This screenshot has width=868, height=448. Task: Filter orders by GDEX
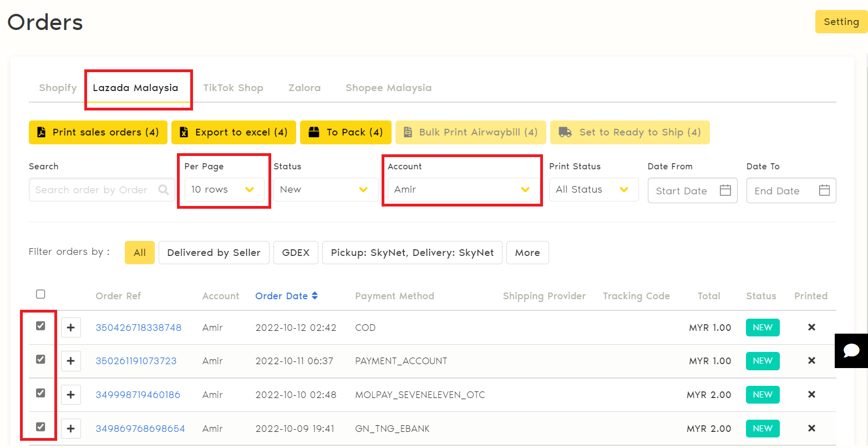(x=296, y=253)
